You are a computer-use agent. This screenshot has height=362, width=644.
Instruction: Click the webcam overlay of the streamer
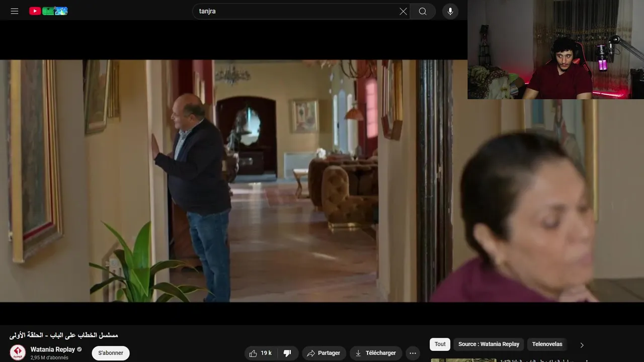click(x=555, y=49)
